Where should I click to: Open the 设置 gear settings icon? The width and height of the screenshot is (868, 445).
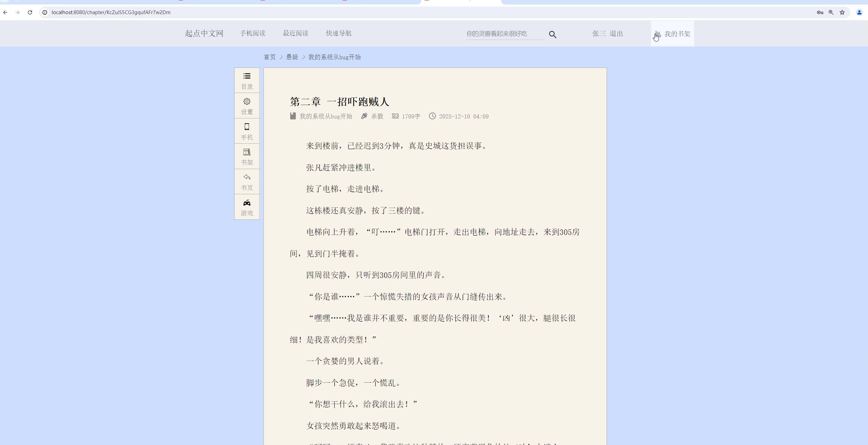pos(247,106)
